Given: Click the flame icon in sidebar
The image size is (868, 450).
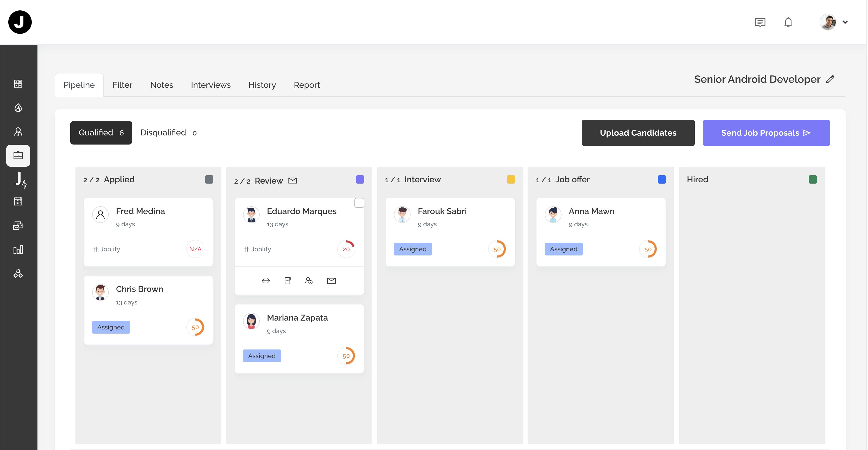Looking at the screenshot, I should point(18,108).
